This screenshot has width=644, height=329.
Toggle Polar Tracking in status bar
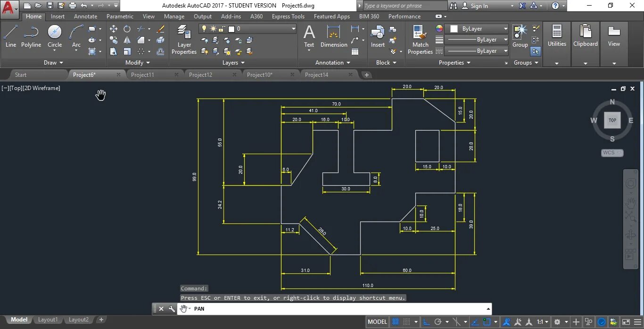coord(438,322)
